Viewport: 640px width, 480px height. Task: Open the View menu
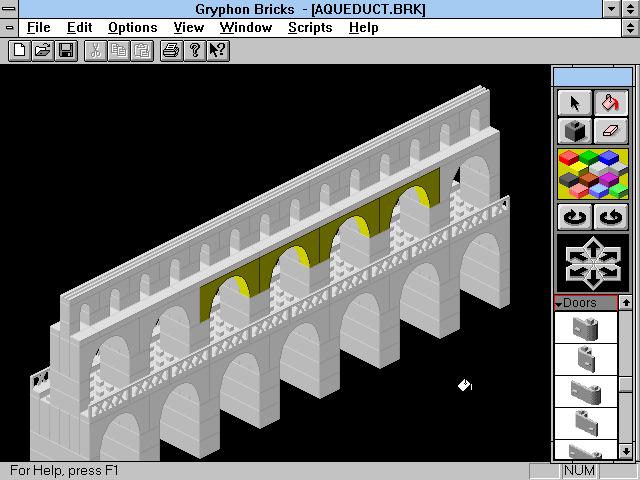pyautogui.click(x=189, y=28)
